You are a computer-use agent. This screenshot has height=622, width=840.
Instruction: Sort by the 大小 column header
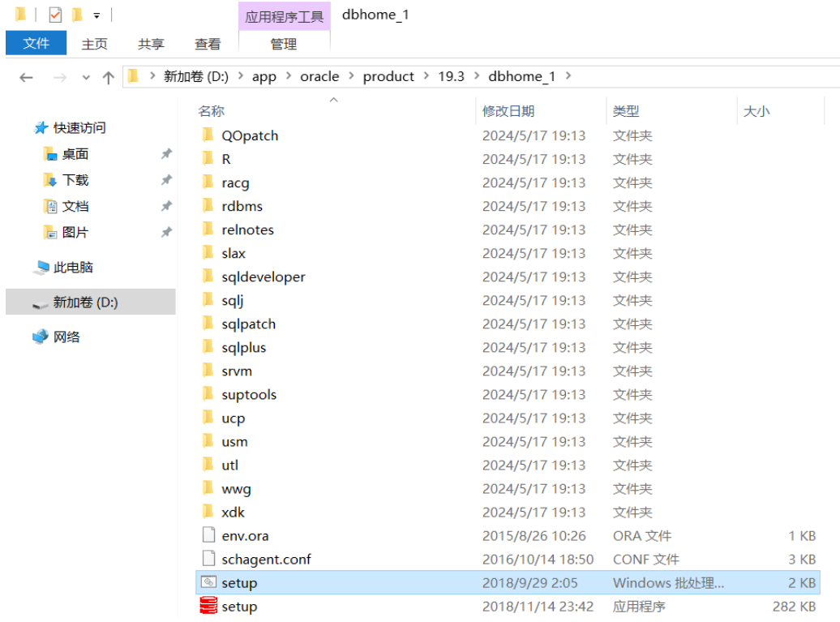tap(756, 111)
